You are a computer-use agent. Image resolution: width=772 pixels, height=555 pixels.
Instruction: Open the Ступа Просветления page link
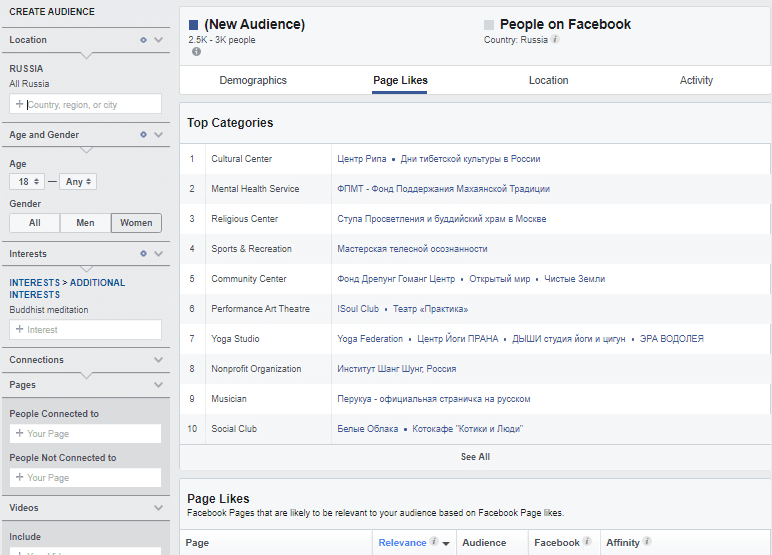pos(442,219)
